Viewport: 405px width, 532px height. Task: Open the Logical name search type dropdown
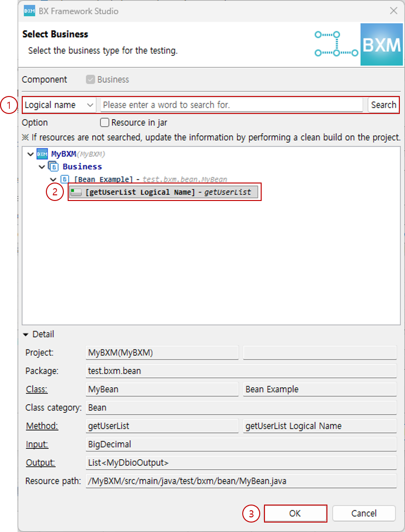point(59,105)
